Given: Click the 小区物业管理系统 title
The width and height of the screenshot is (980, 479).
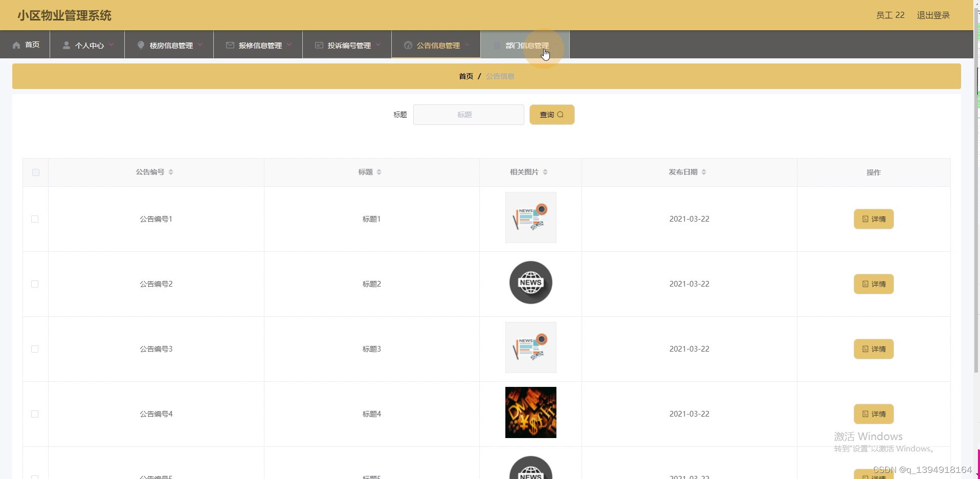Looking at the screenshot, I should (64, 15).
